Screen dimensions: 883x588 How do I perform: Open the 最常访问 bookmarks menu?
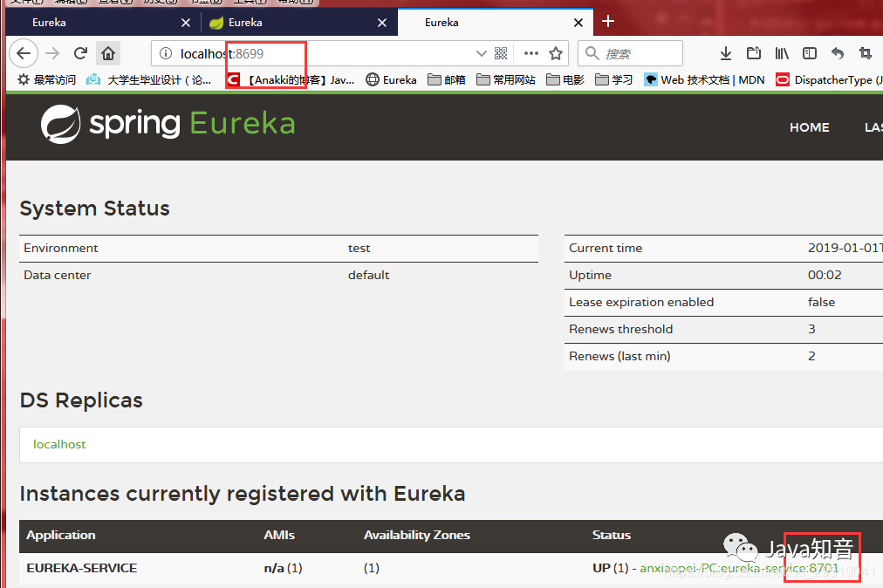pos(47,80)
